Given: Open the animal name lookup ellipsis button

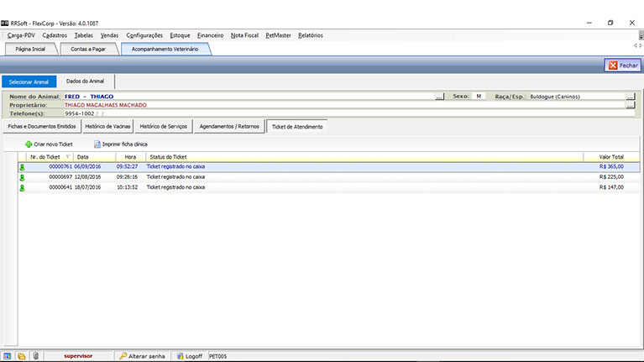Looking at the screenshot, I should pyautogui.click(x=439, y=97).
